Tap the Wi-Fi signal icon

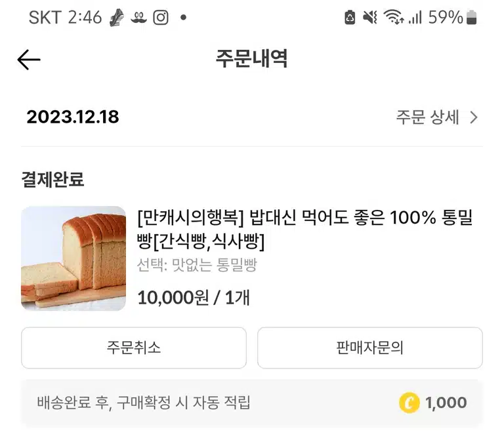click(394, 17)
